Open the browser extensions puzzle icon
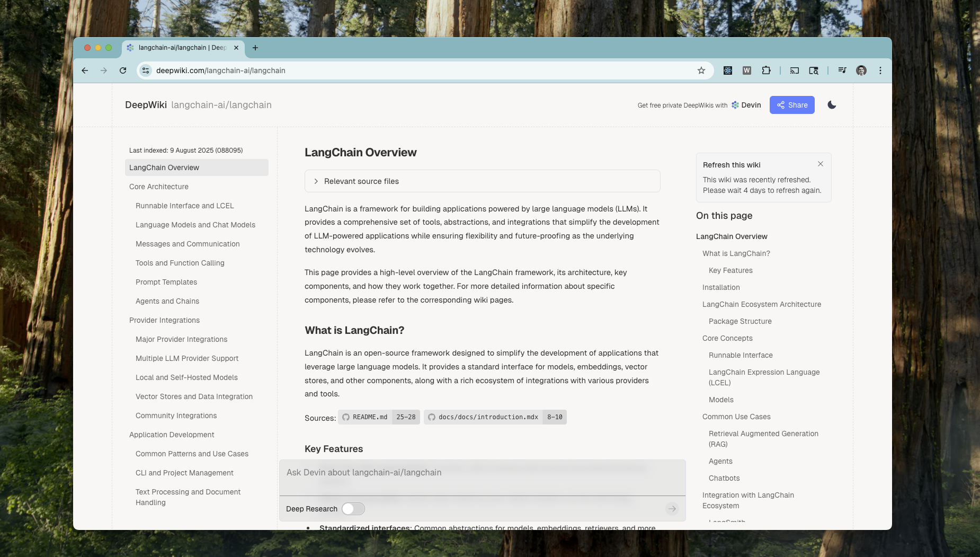The image size is (980, 557). point(766,70)
